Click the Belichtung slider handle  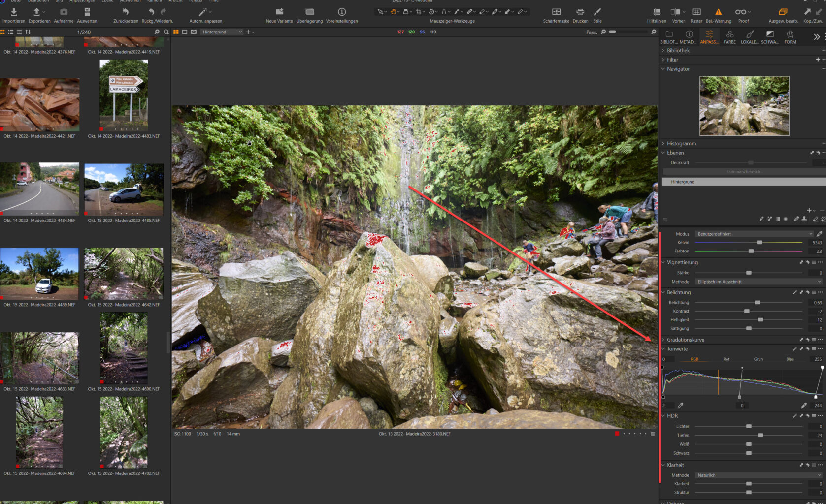(x=758, y=303)
